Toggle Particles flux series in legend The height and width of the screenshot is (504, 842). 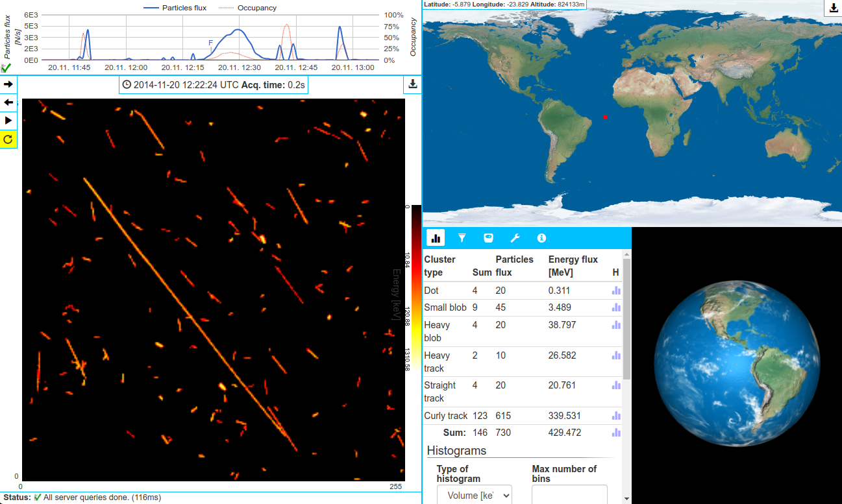[x=175, y=8]
